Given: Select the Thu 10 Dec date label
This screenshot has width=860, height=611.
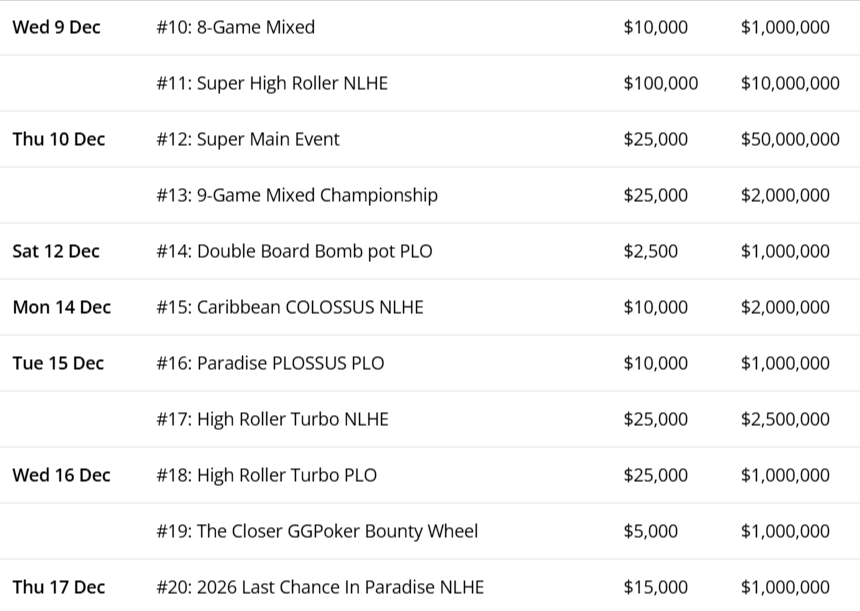Looking at the screenshot, I should coord(59,139).
